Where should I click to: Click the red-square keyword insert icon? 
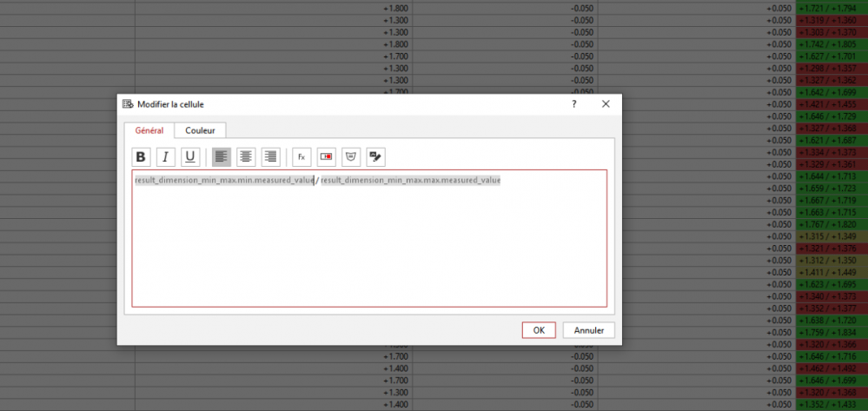[x=327, y=157]
